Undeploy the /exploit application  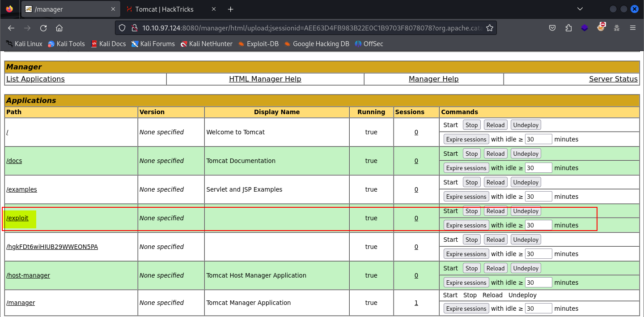[x=526, y=211]
